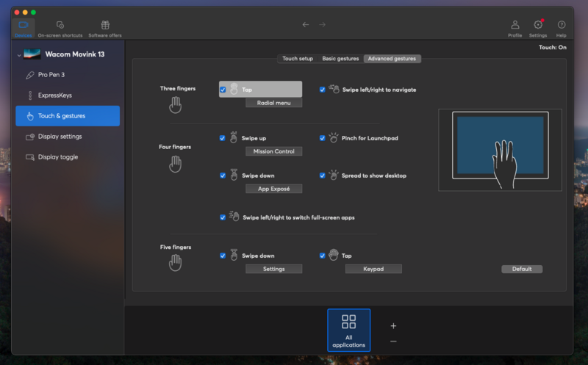Screen dimensions: 588x365
Task: Open the Devices toolbar icon
Action: click(24, 29)
